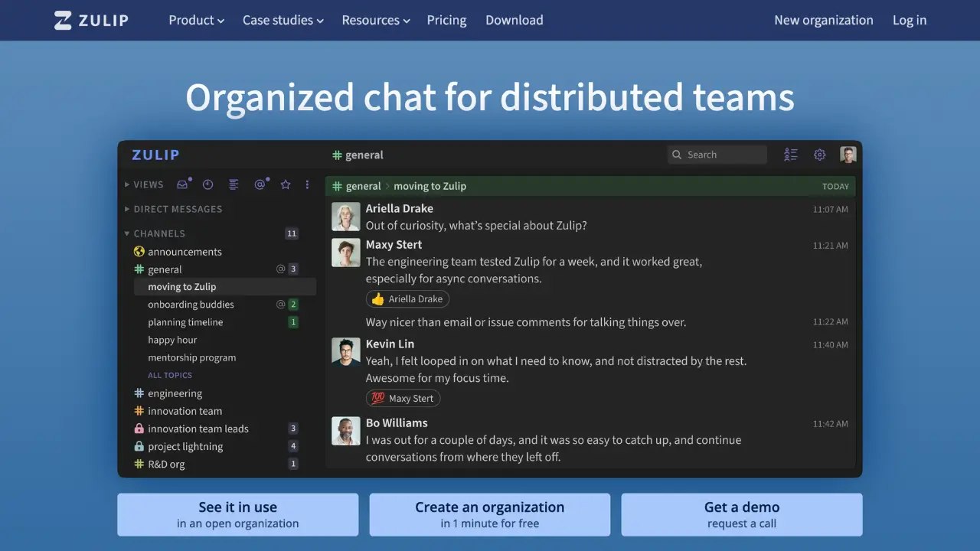
Task: Open the Recent conversations clock icon
Action: pos(207,184)
